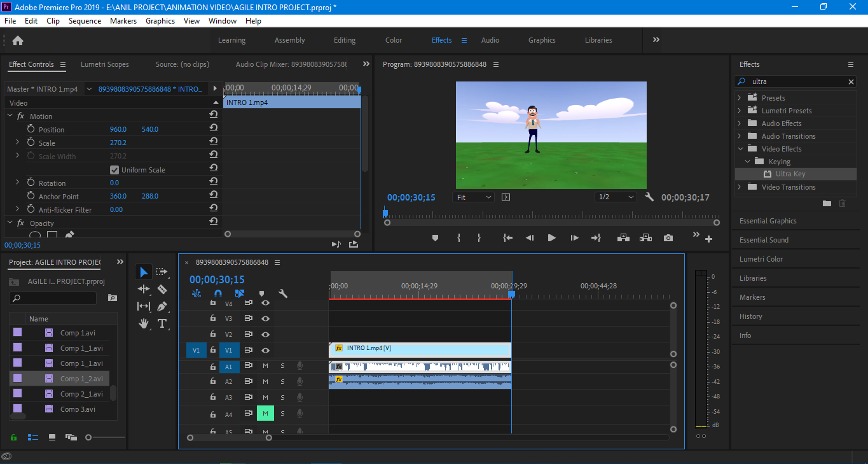Screen dimensions: 868x464
Task: Add marker in program monitor
Action: coord(435,238)
